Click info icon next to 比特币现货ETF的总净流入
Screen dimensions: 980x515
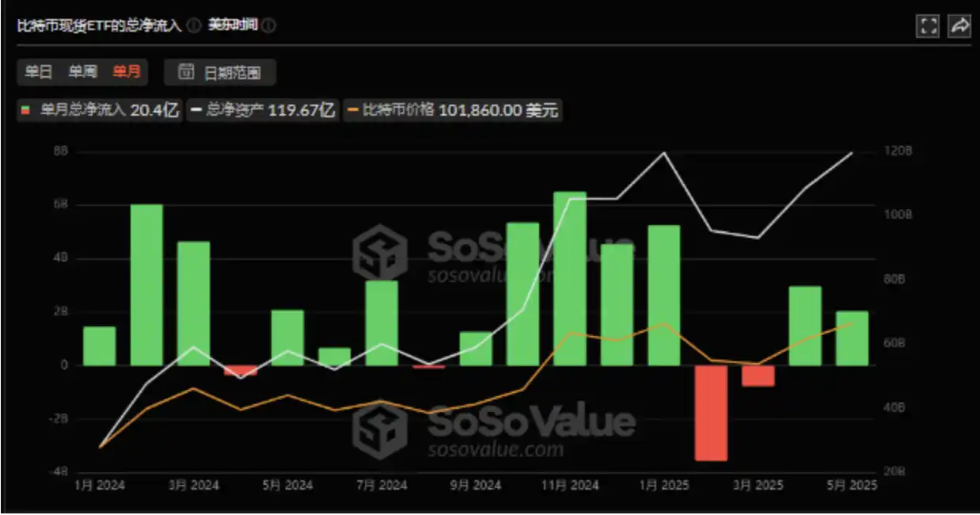[194, 25]
